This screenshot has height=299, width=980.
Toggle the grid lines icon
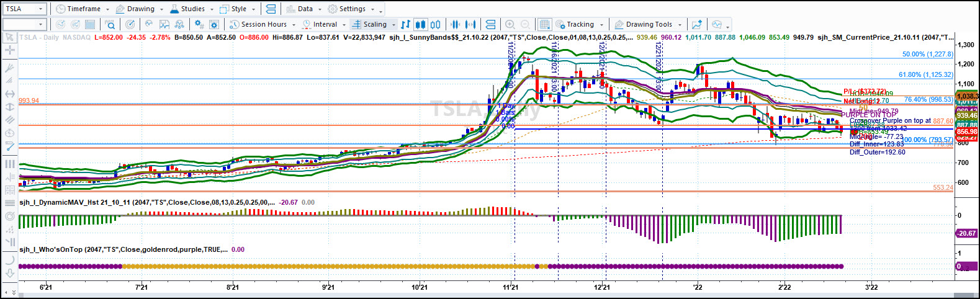tap(544, 24)
